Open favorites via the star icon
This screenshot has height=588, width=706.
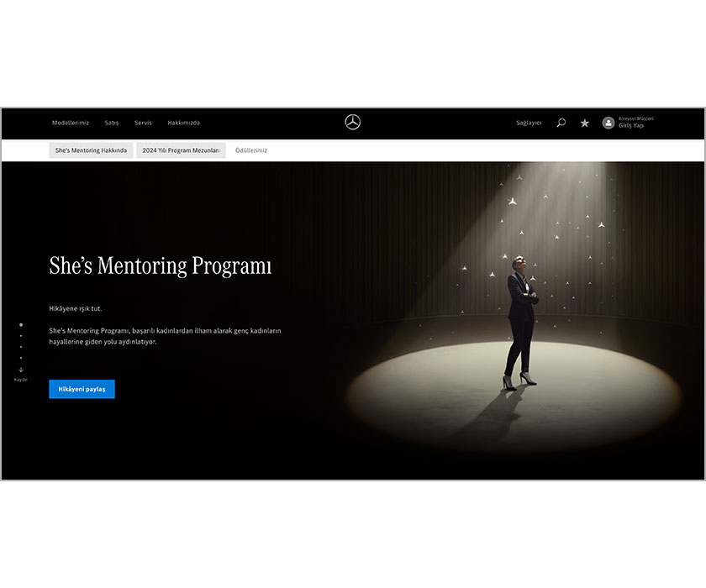click(x=584, y=123)
